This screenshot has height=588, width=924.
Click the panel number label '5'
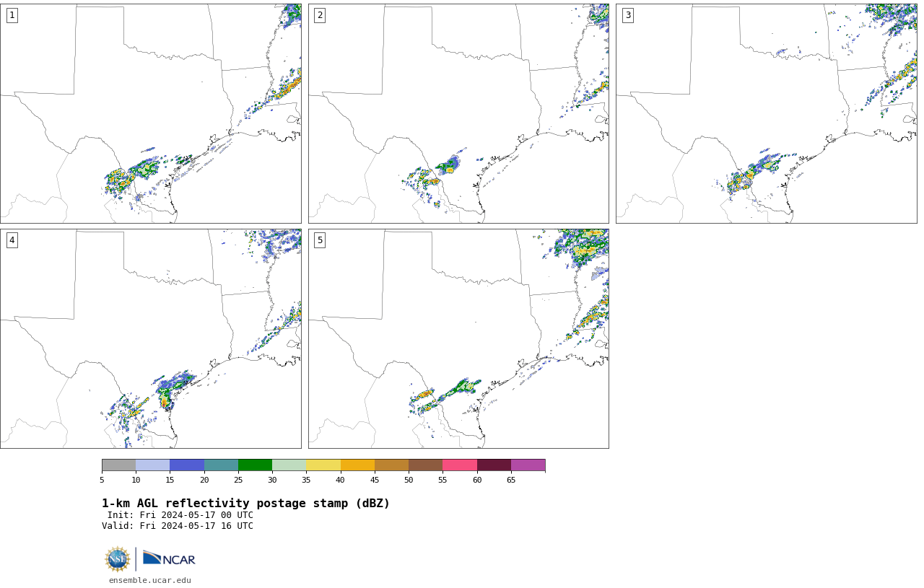320,240
